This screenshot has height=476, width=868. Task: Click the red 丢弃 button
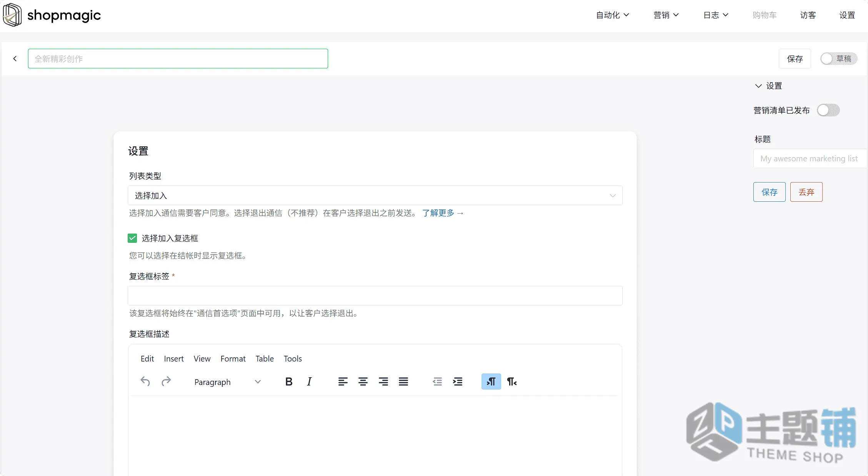[806, 192]
